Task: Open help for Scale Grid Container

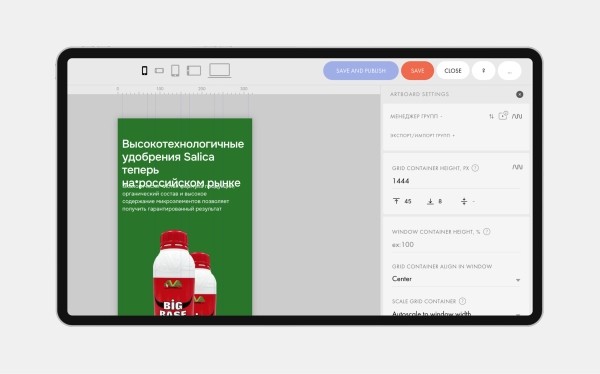Action: pos(462,301)
